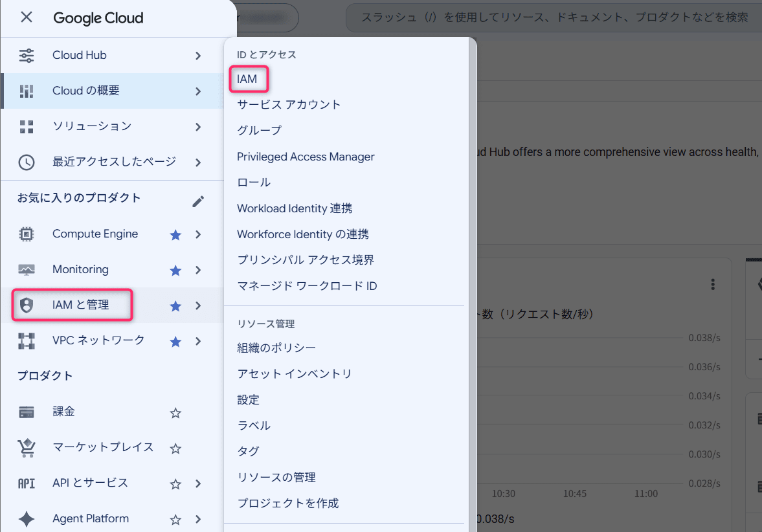The height and width of the screenshot is (532, 762).
Task: Pin API とサービス with star
Action: pos(175,484)
